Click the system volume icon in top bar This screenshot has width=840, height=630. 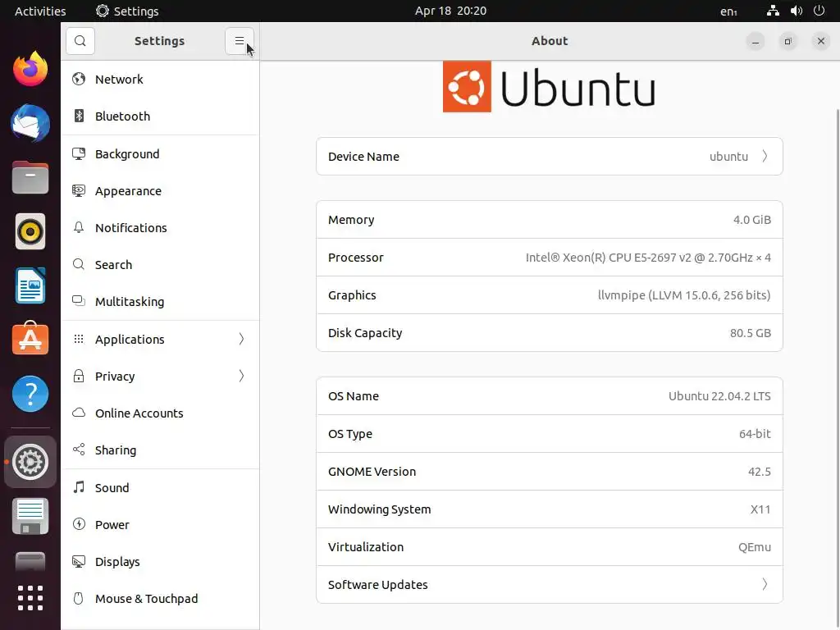pos(796,11)
